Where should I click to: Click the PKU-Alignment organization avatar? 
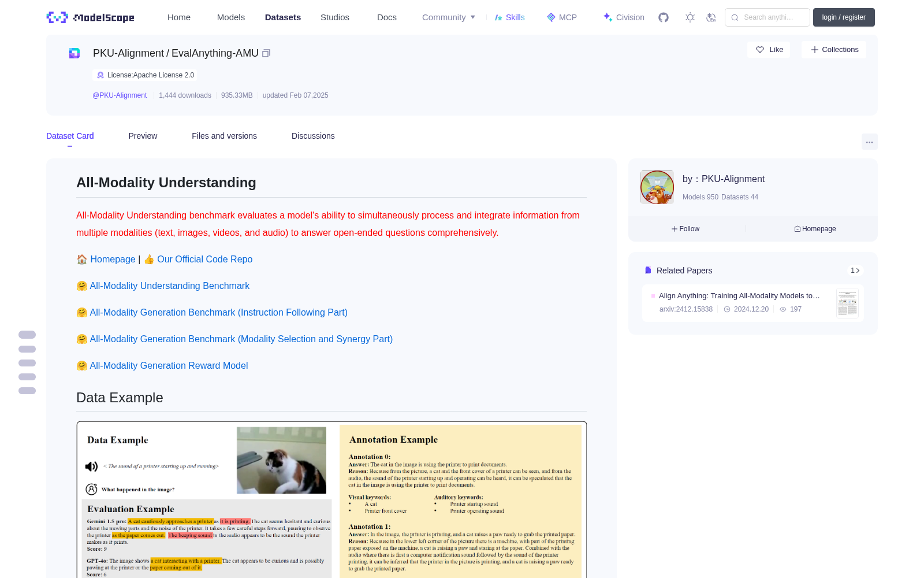(x=657, y=187)
